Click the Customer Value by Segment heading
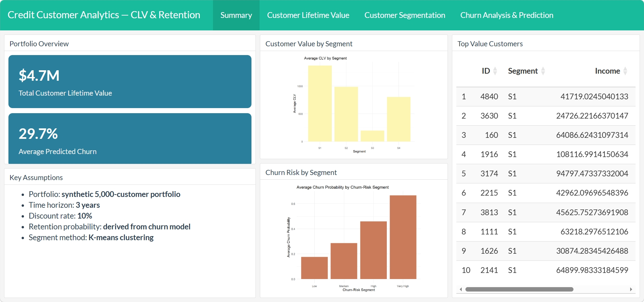The width and height of the screenshot is (644, 302). (309, 44)
